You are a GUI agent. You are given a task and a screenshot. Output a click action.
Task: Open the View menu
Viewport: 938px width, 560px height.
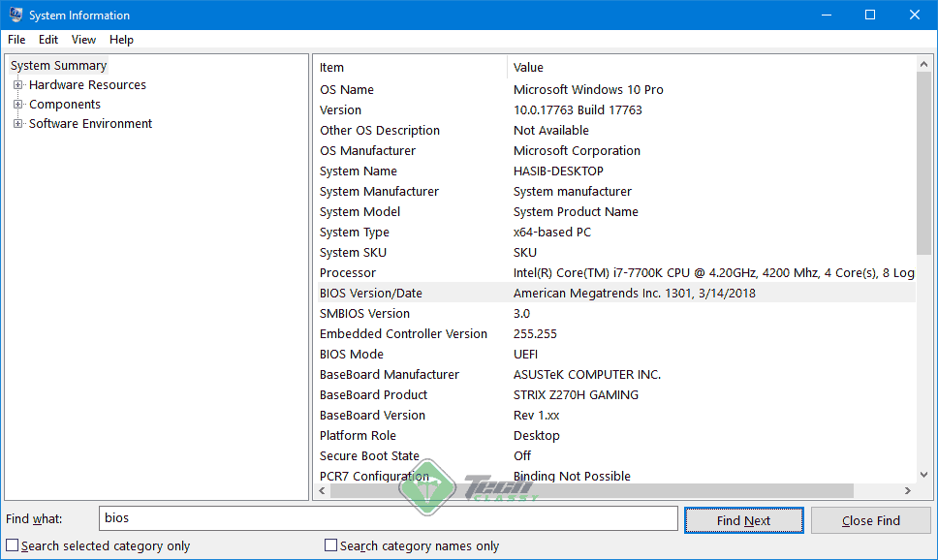click(83, 40)
